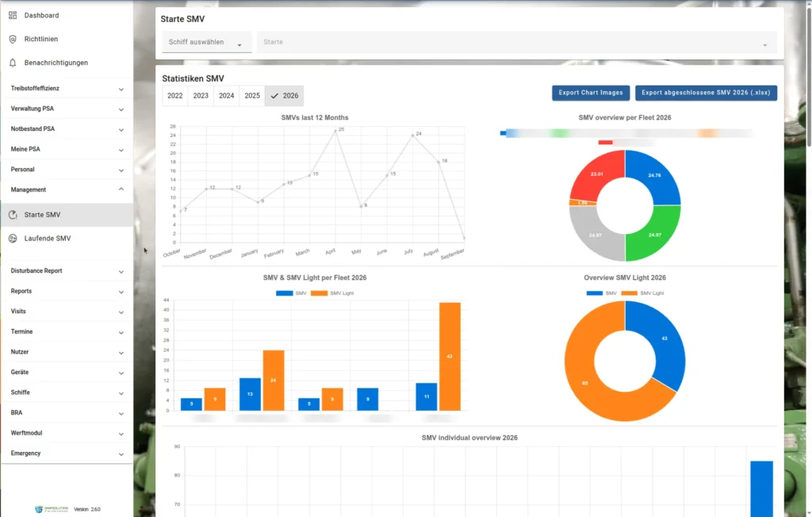Image resolution: width=812 pixels, height=517 pixels.
Task: Click orange segment 85 in SMV Light donut
Action: (584, 383)
